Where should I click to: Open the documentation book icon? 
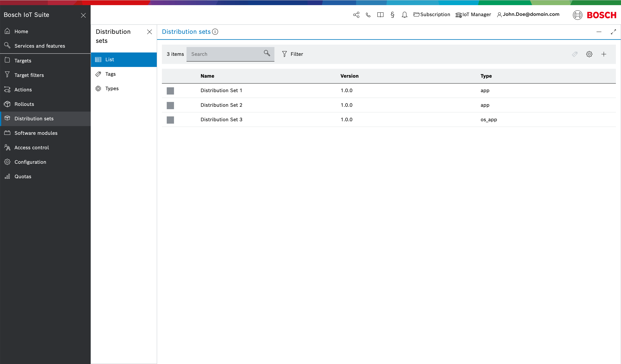[x=380, y=15]
